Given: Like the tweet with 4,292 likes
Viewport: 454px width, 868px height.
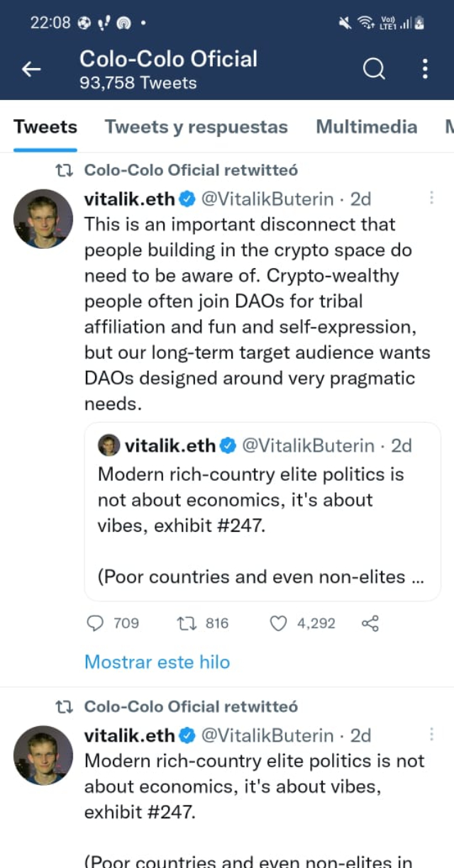Looking at the screenshot, I should [x=279, y=623].
